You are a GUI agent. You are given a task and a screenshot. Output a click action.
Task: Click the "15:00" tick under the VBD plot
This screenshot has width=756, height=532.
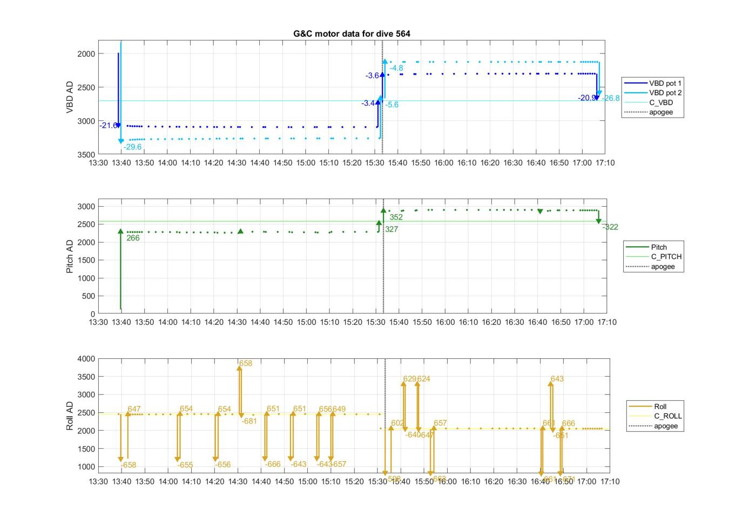(306, 162)
